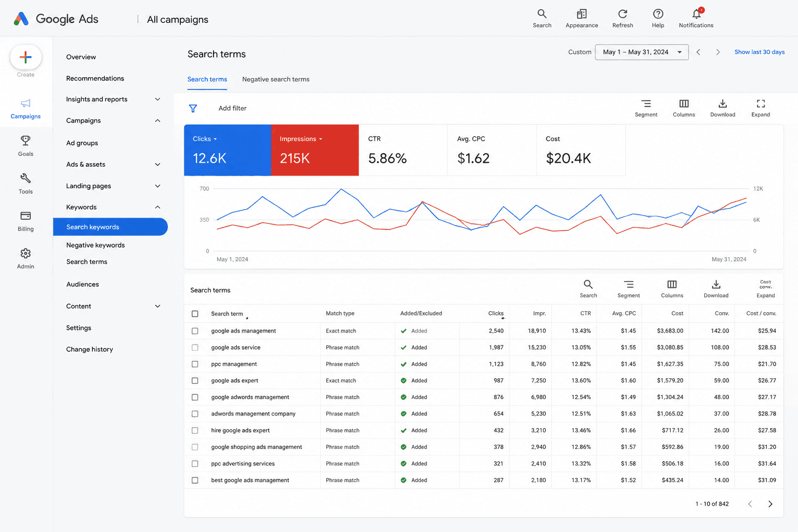Open Ad groups in navigation
Image resolution: width=798 pixels, height=532 pixels.
coord(82,143)
